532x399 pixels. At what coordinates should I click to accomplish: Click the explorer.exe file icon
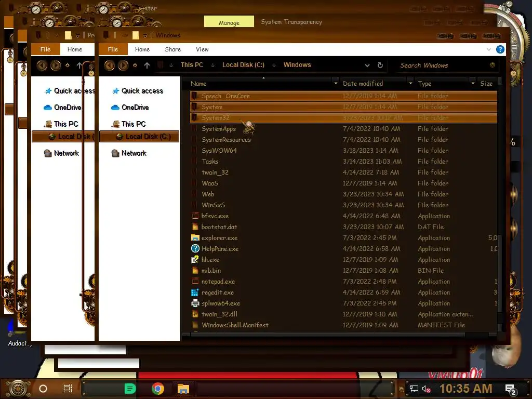click(195, 237)
